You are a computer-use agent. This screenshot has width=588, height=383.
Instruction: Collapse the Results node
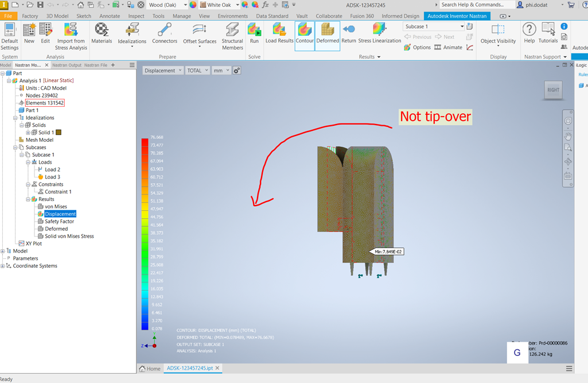28,199
